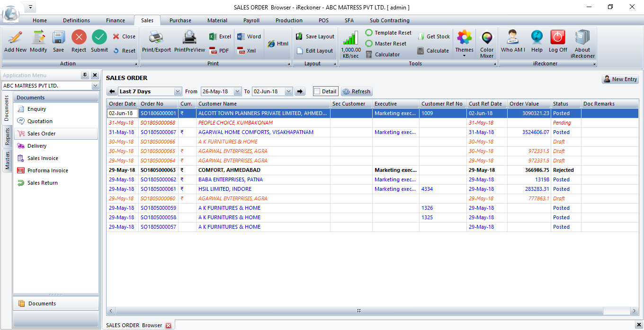Click the green Submit checkmark icon
644x330 pixels.
99,38
